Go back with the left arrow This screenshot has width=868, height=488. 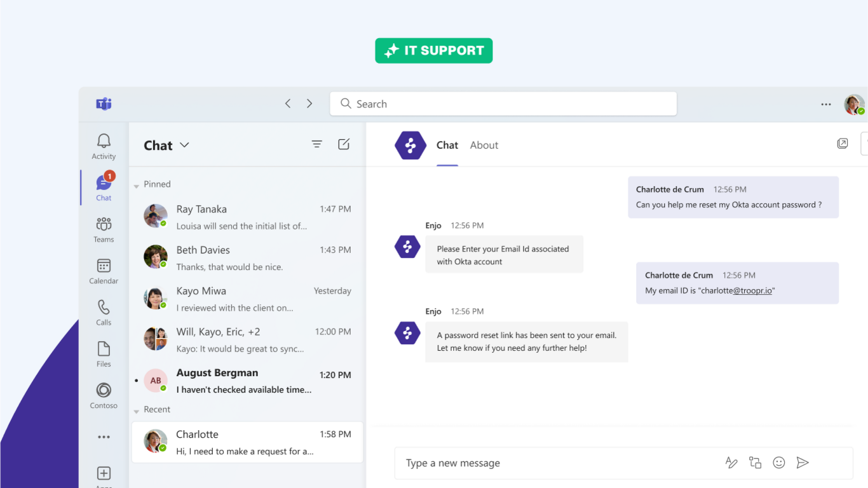click(x=288, y=104)
